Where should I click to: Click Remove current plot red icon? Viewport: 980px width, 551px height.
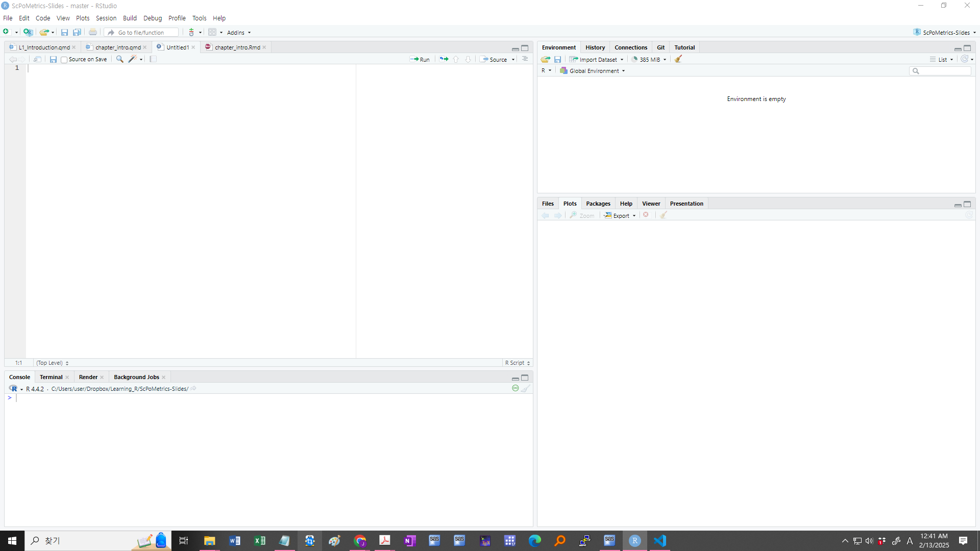coord(646,215)
